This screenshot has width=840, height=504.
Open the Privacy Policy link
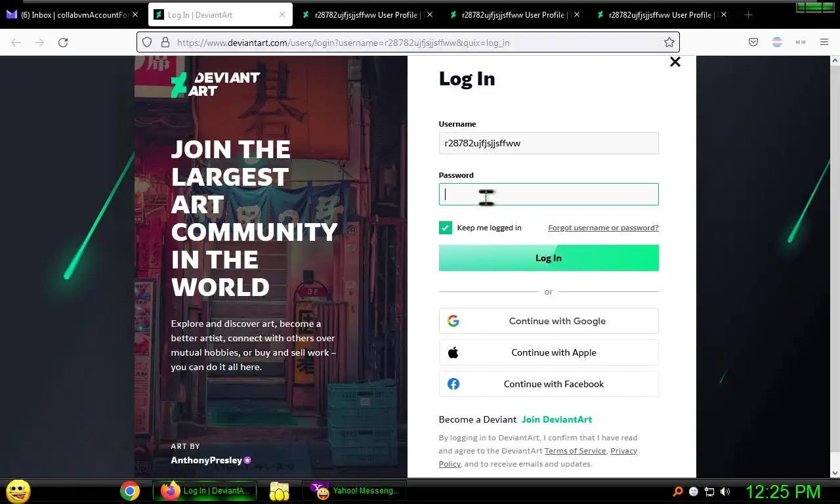[623, 451]
